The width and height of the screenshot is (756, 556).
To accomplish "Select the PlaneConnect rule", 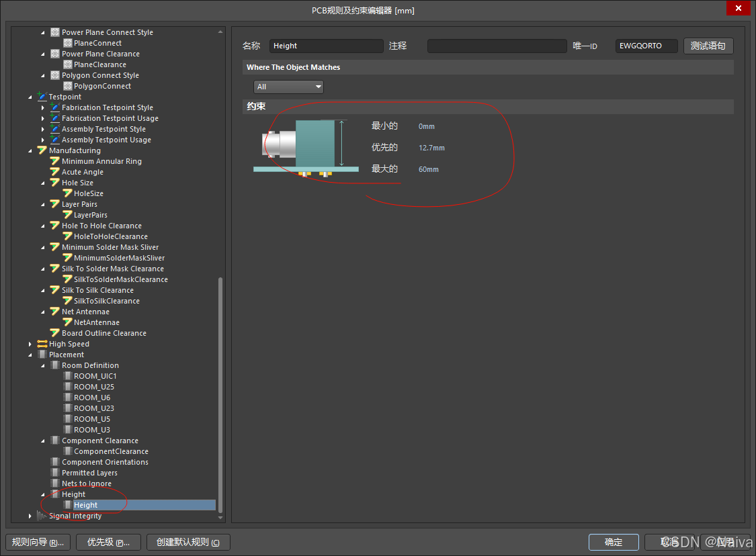I will coord(98,43).
